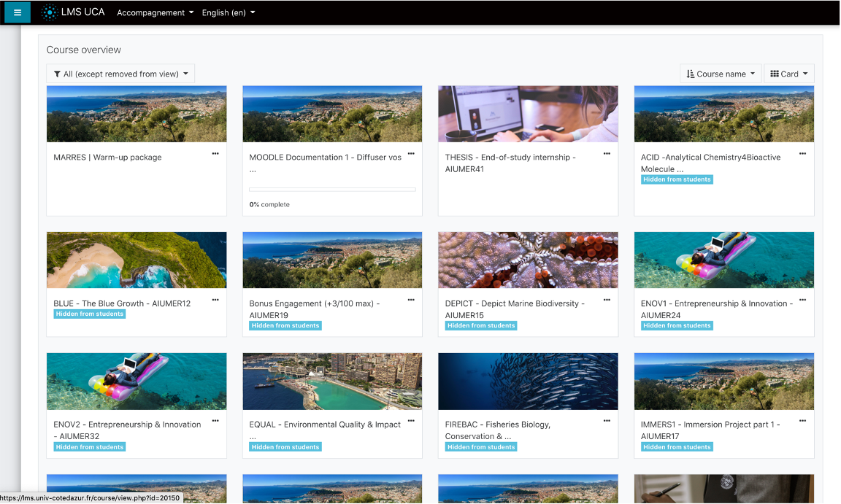
Task: Open three-dot menu for FIREBAC Fisheries Biology
Action: click(x=607, y=421)
